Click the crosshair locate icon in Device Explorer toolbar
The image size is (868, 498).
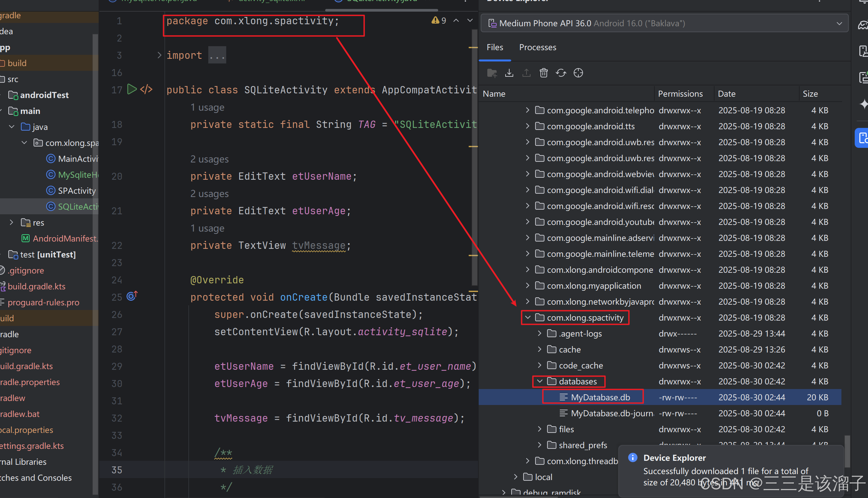coord(578,73)
